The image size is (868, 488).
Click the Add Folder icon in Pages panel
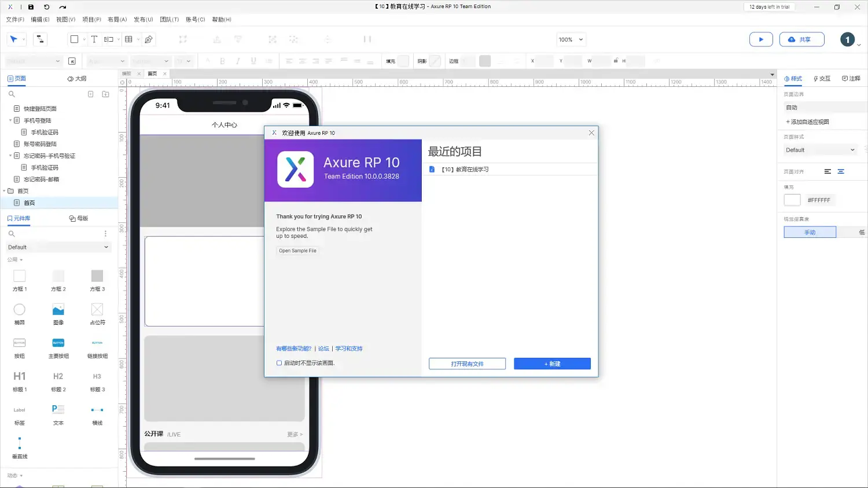click(105, 94)
